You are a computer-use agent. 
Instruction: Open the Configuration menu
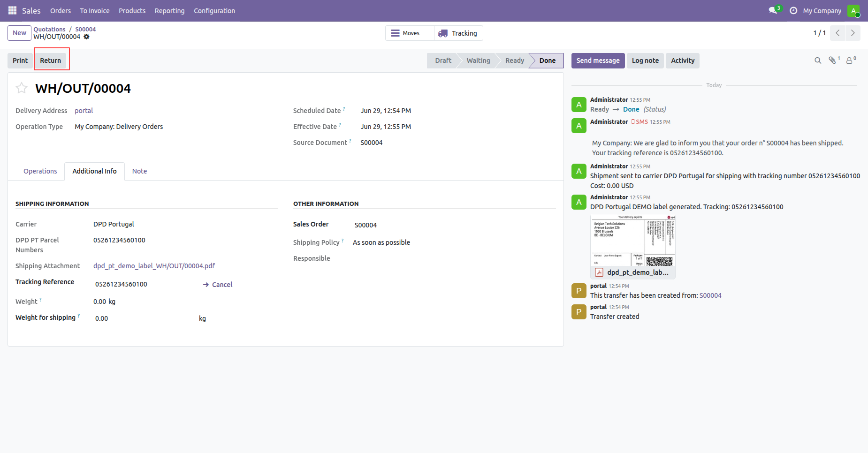coord(214,11)
